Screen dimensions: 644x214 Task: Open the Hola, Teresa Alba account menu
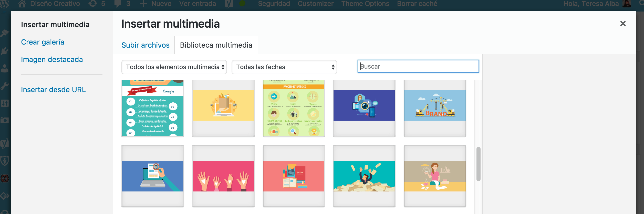(x=591, y=4)
